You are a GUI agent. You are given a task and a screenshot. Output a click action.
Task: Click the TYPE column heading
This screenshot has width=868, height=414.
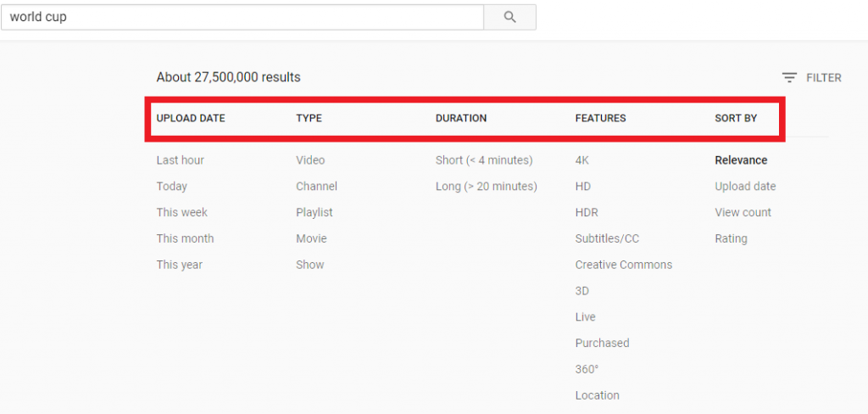tap(309, 118)
